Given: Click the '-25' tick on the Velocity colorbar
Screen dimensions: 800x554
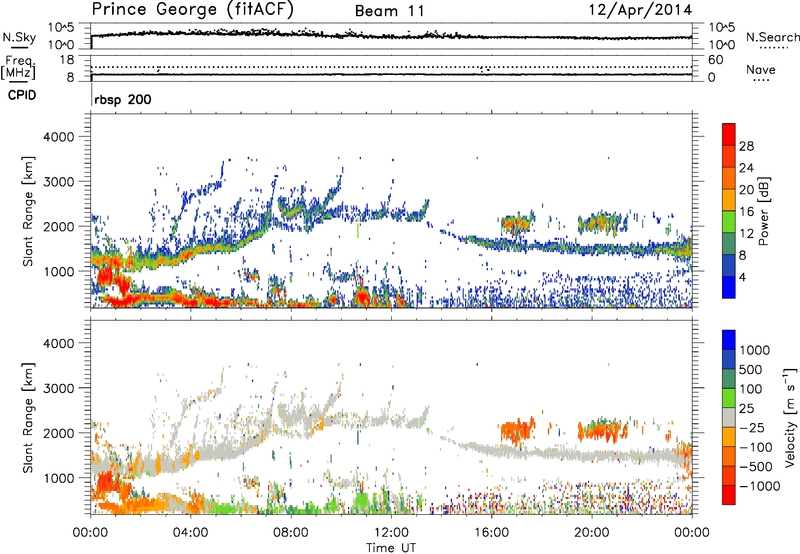Looking at the screenshot, I should click(x=752, y=427).
